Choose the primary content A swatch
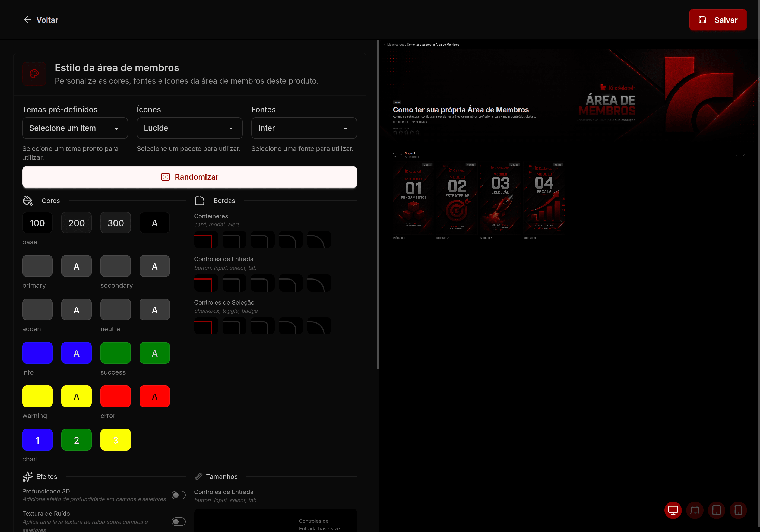Image resolution: width=760 pixels, height=532 pixels. click(x=77, y=266)
